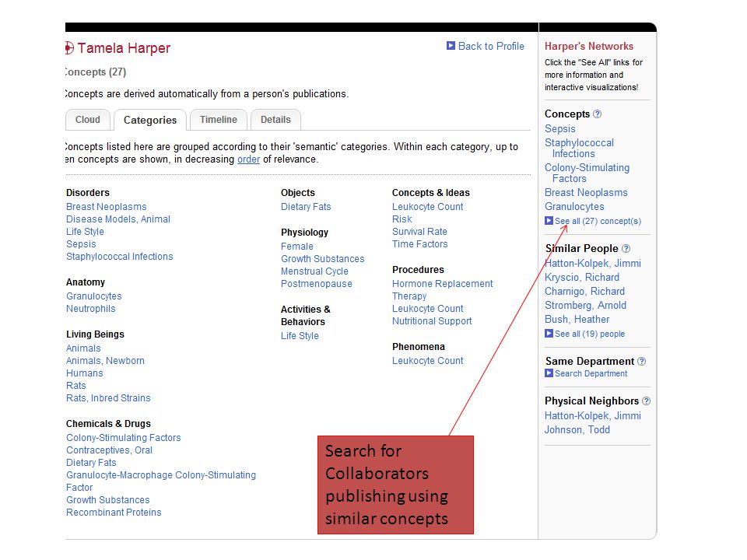
Task: Open Sepsis in Harper's Networks sidebar
Action: point(559,128)
